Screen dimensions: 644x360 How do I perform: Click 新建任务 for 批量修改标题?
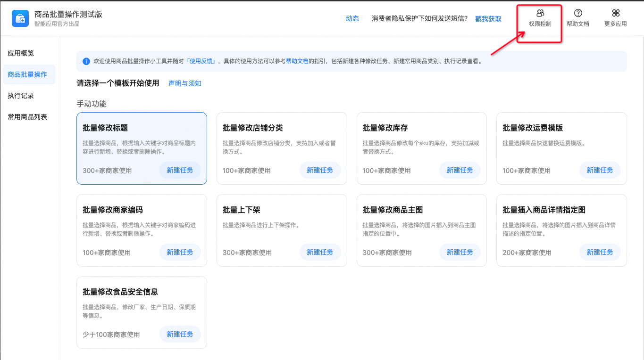[180, 170]
